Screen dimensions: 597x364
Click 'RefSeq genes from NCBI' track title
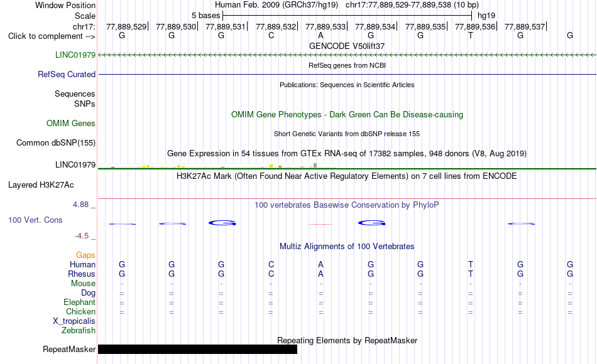point(348,65)
